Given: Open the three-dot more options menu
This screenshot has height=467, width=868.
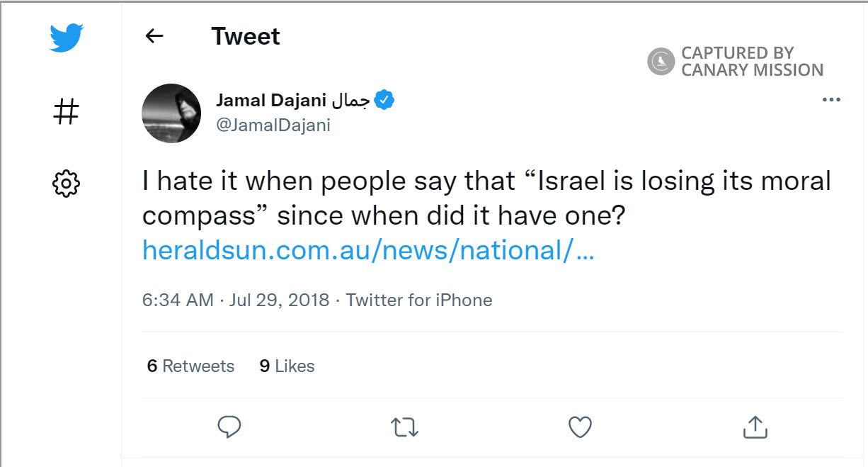Looking at the screenshot, I should tap(830, 100).
